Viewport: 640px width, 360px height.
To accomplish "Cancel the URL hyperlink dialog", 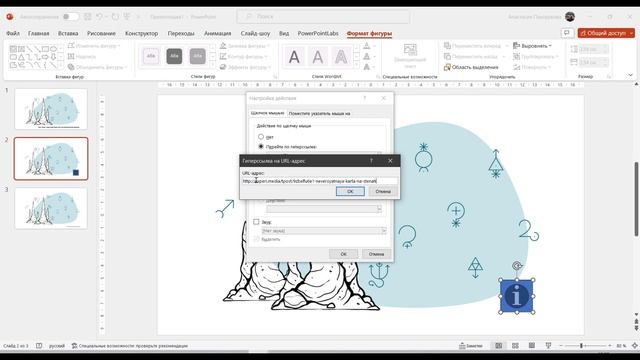I will [383, 191].
